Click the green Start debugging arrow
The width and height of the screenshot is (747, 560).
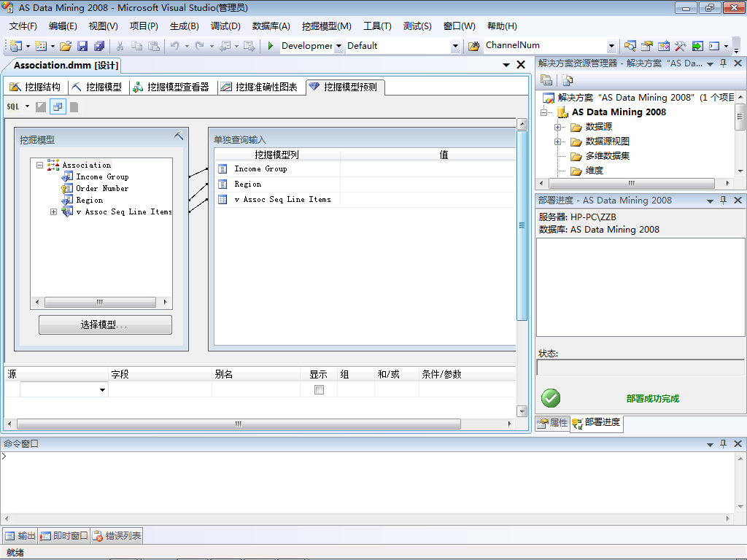[270, 46]
